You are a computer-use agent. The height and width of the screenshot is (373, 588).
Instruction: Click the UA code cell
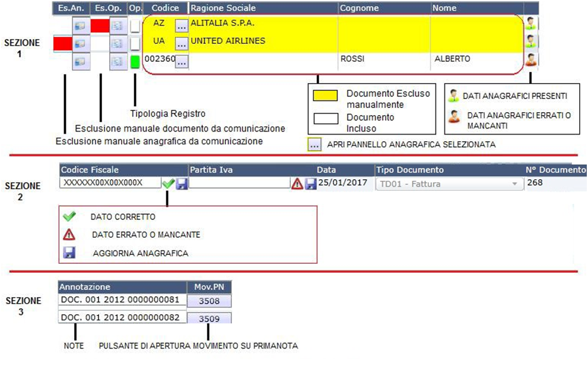pyautogui.click(x=159, y=41)
